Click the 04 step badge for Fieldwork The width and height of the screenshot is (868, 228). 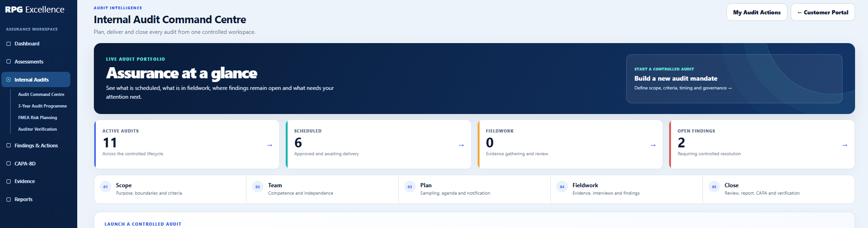coord(562,187)
